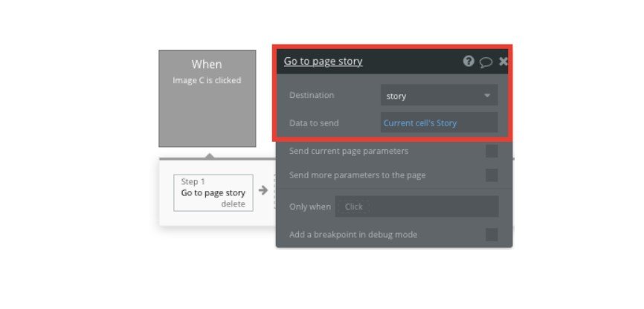Image resolution: width=644 pixels, height=309 pixels.
Task: Delete the Step 1 action
Action: 234,204
